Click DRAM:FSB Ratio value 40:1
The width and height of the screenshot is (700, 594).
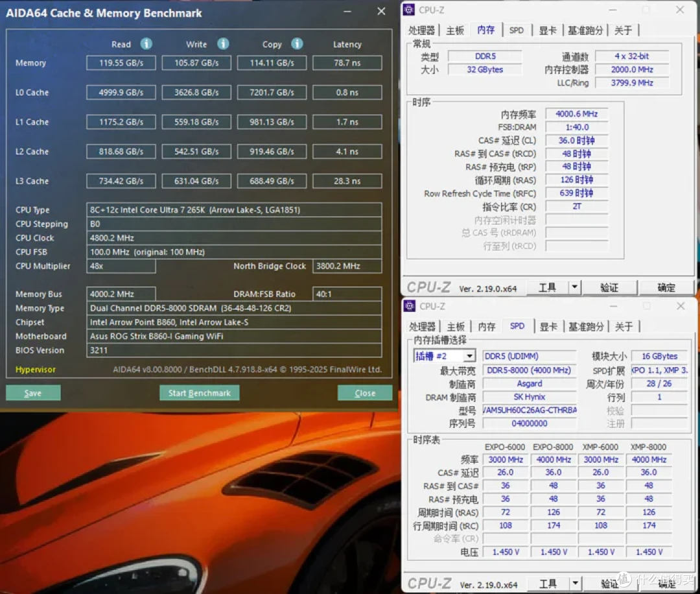(x=347, y=294)
